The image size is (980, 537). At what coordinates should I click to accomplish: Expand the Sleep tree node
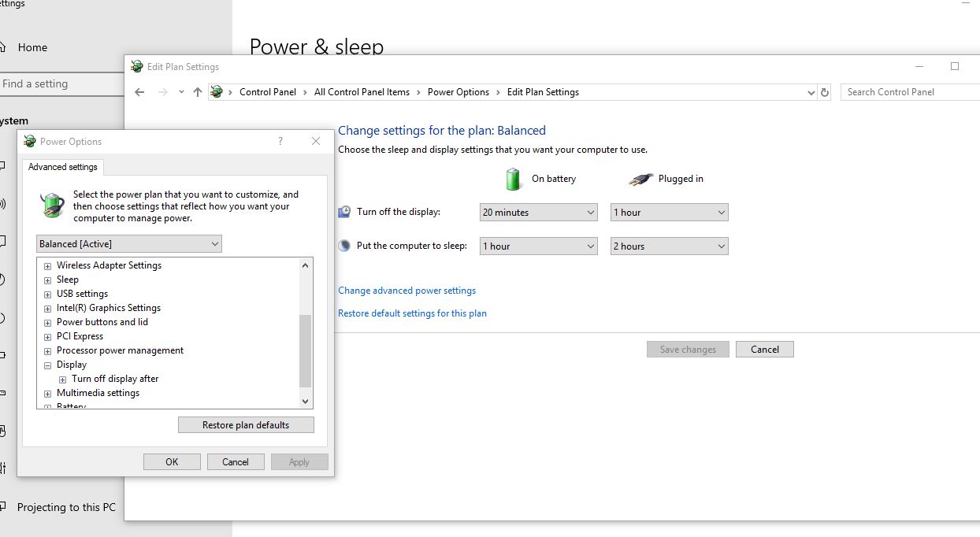(47, 280)
